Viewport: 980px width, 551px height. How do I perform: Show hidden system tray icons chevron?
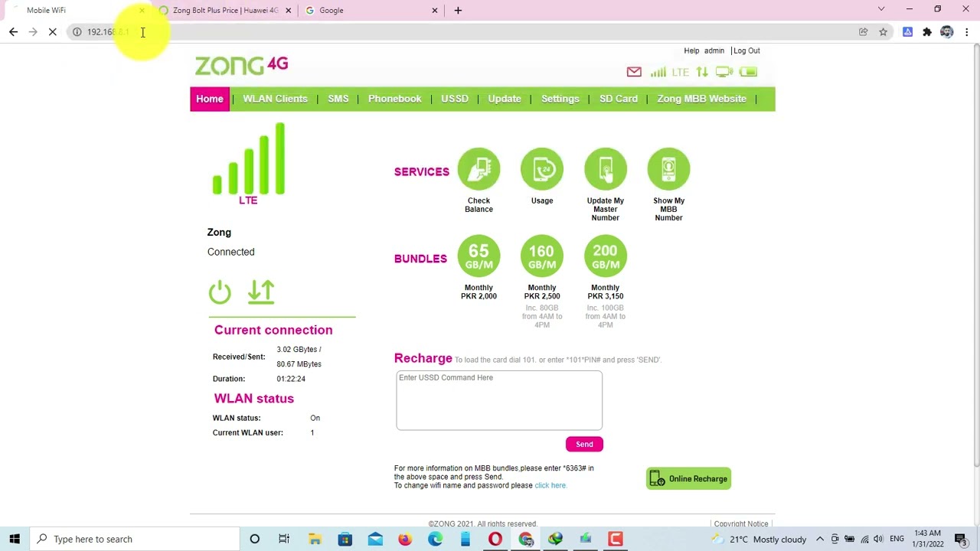pyautogui.click(x=820, y=539)
